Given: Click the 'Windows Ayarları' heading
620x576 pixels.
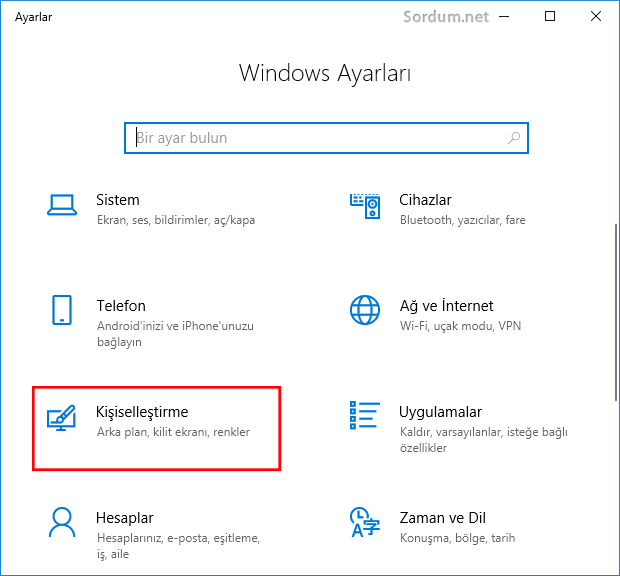Looking at the screenshot, I should [325, 74].
